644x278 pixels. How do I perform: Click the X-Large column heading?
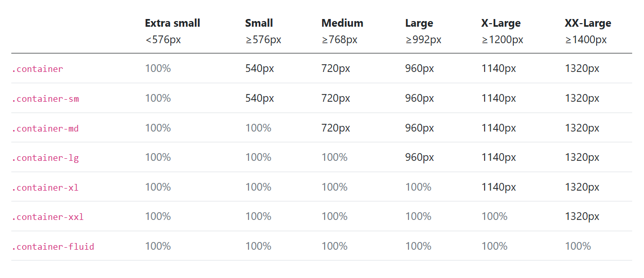point(500,23)
